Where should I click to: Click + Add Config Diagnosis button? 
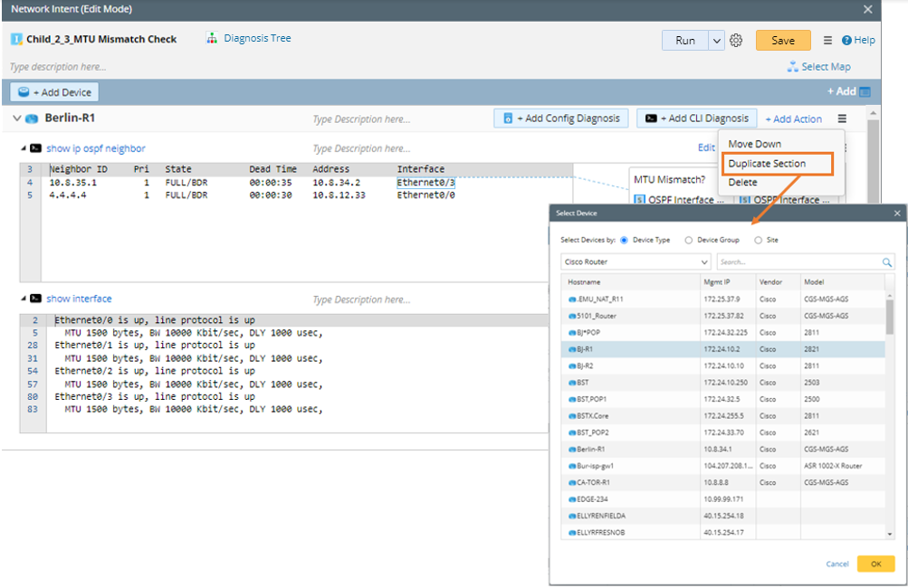pos(560,119)
